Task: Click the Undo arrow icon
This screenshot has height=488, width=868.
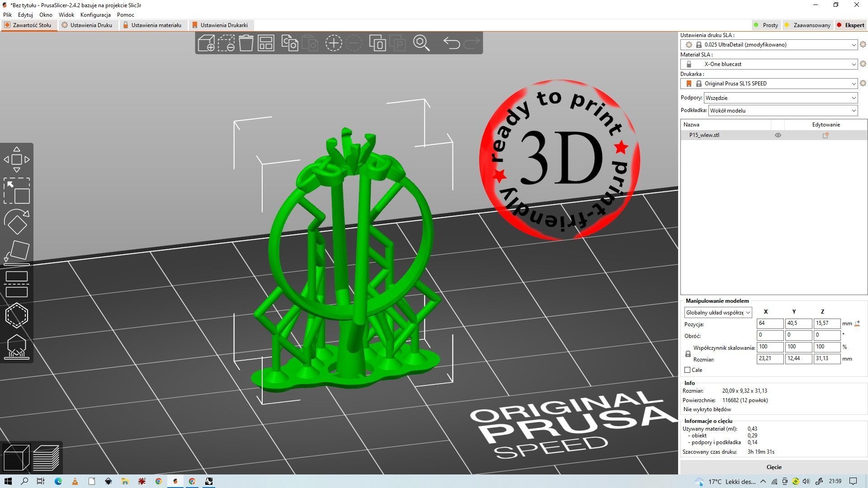Action: pos(451,43)
